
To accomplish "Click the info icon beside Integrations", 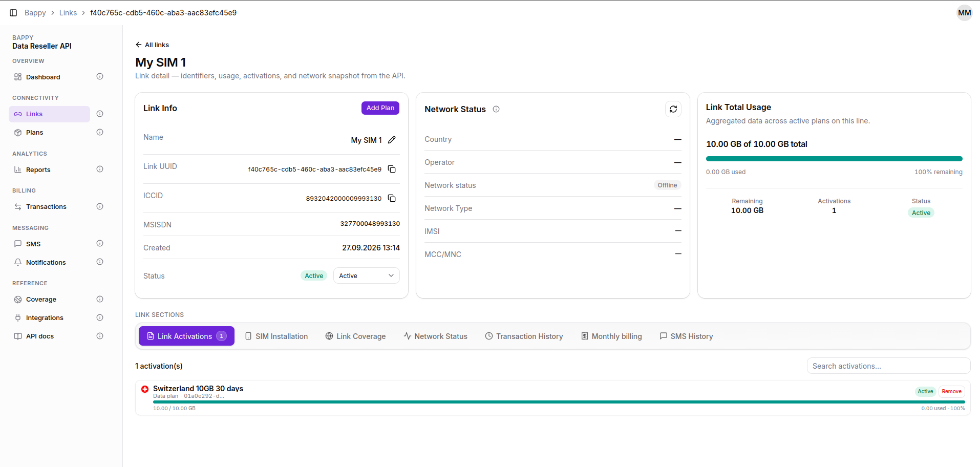I will [100, 317].
